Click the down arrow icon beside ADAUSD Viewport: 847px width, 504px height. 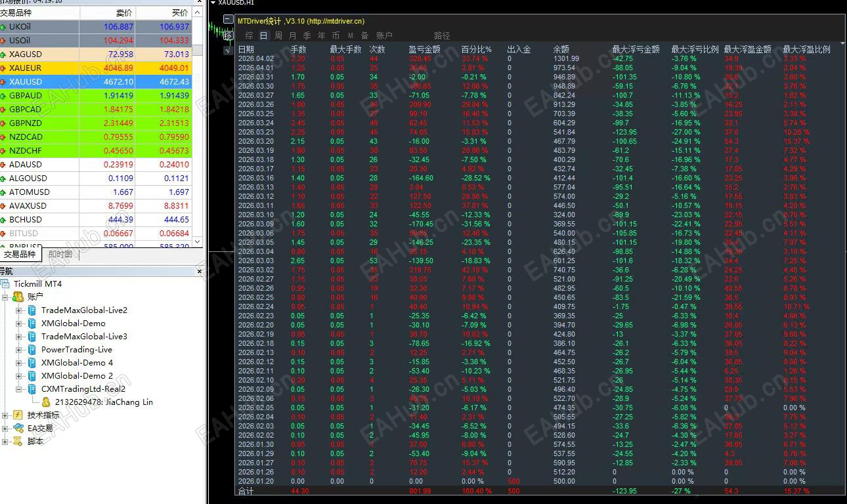[3, 165]
